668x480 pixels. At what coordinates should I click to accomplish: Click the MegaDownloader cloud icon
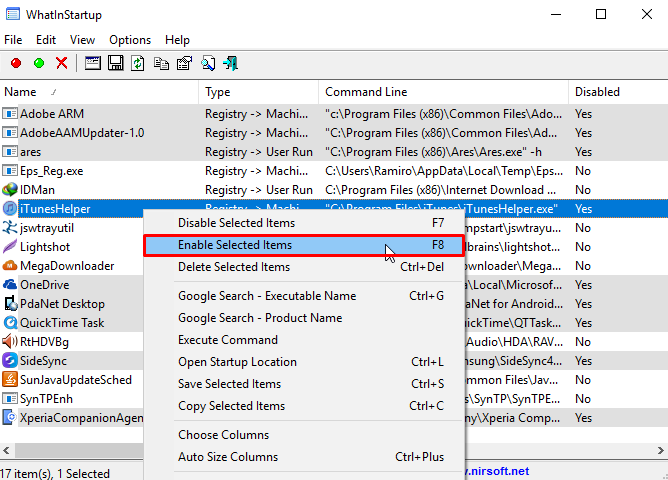pos(10,266)
